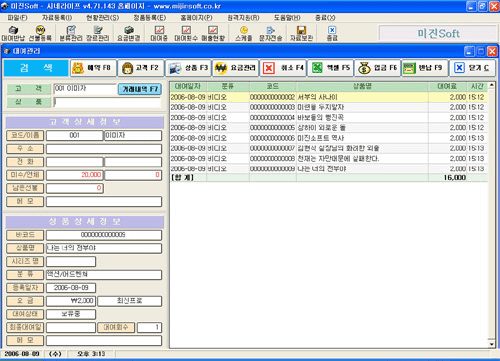The height and width of the screenshot is (361, 500).
Task: Click the blue 검색 button
Action: 36,68
